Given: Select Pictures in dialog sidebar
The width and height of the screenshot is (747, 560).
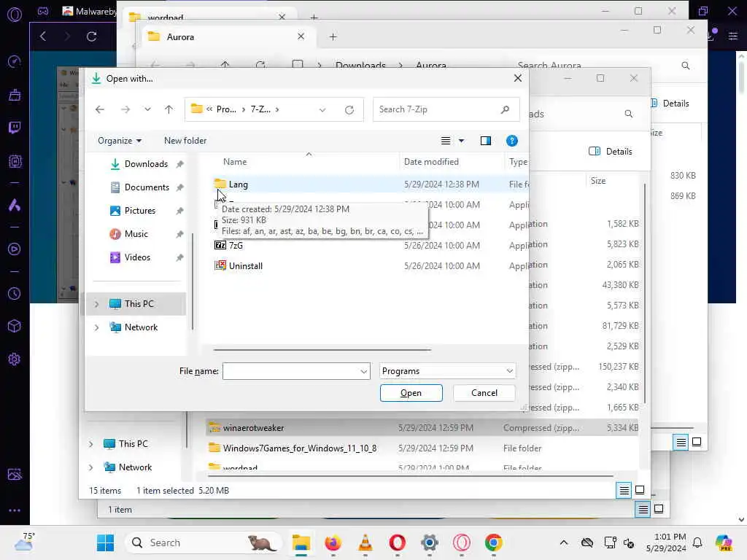Looking at the screenshot, I should click(139, 211).
